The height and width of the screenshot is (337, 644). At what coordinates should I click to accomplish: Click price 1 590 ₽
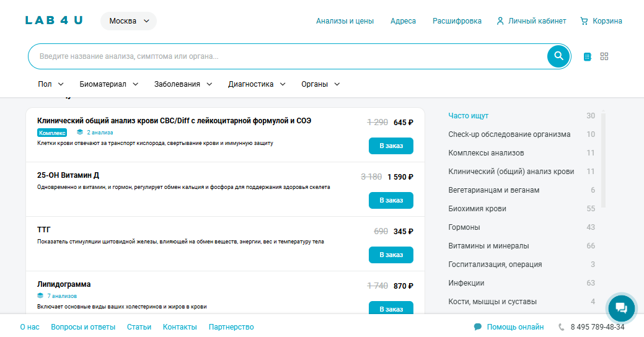pos(400,177)
